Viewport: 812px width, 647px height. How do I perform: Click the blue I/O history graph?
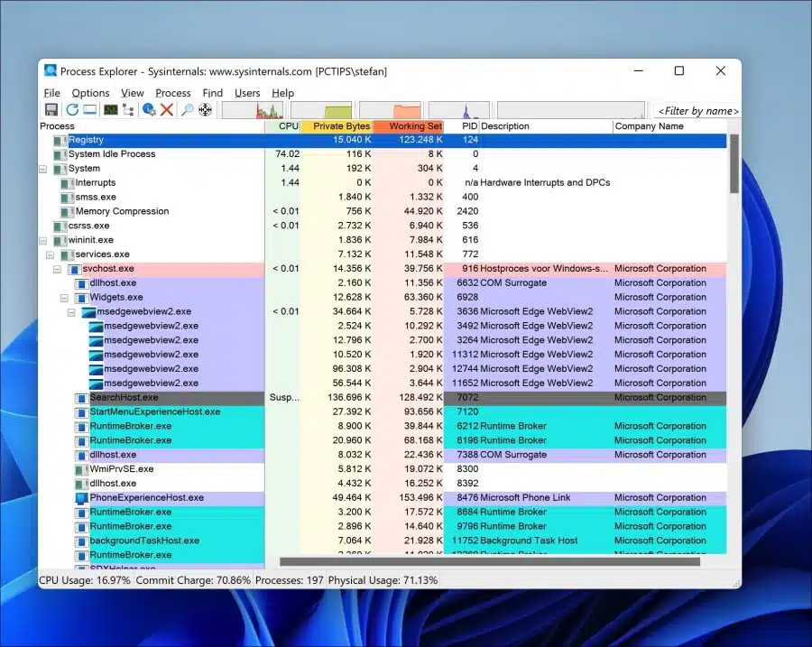point(459,110)
